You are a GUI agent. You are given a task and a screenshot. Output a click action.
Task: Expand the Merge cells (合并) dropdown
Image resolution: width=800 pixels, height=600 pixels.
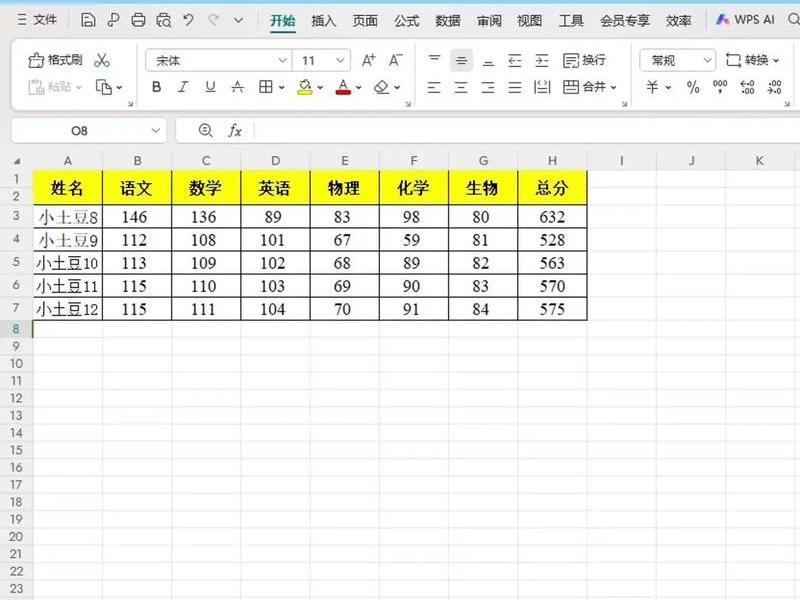614,88
